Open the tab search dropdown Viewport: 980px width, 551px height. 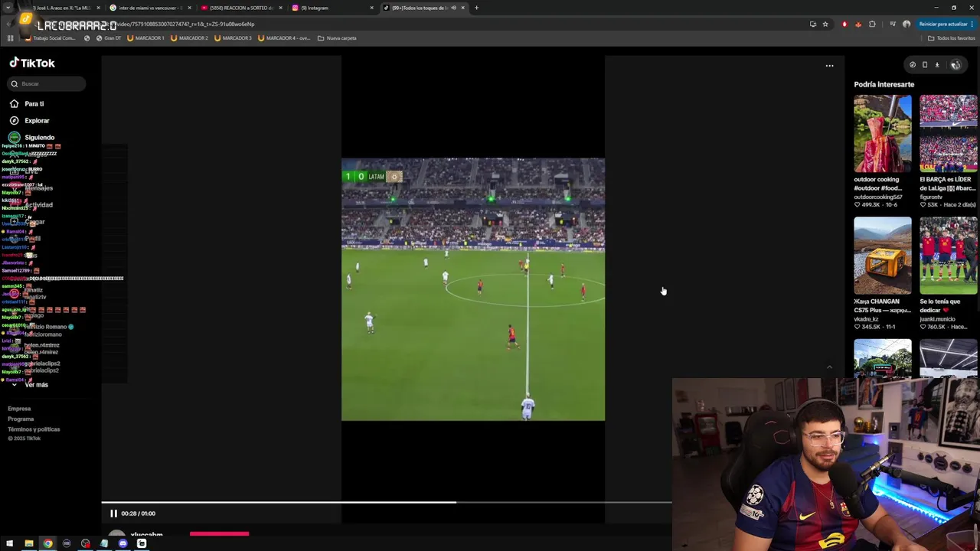(x=8, y=8)
